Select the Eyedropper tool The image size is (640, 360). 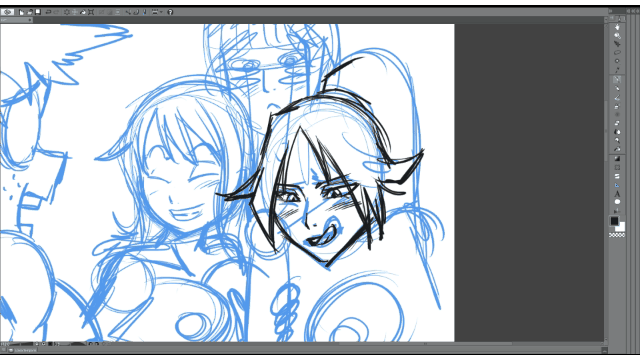pyautogui.click(x=617, y=70)
